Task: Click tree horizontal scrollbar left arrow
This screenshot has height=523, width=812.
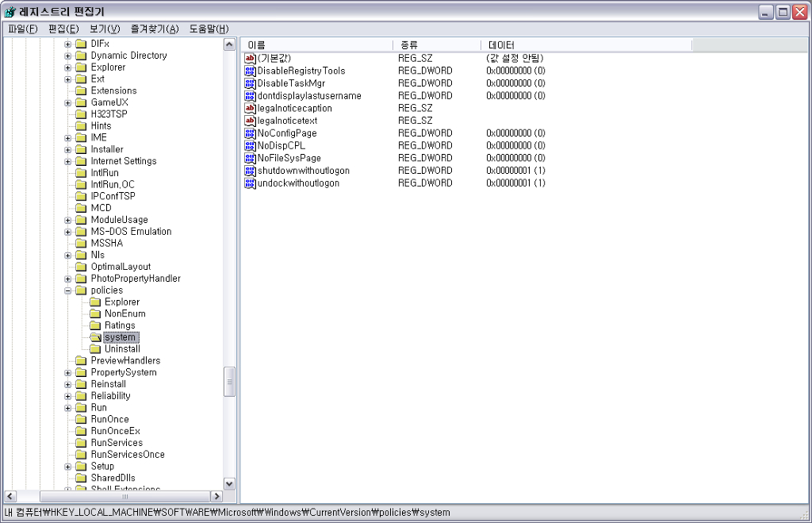Action: coord(10,496)
